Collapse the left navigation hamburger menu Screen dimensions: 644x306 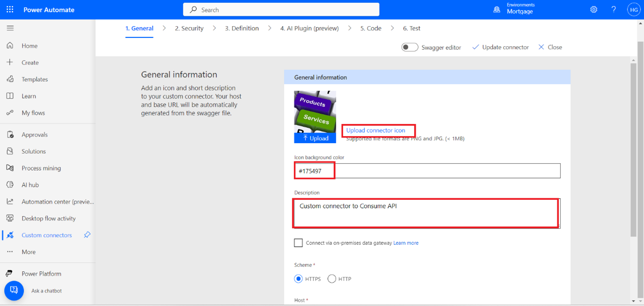(10, 28)
